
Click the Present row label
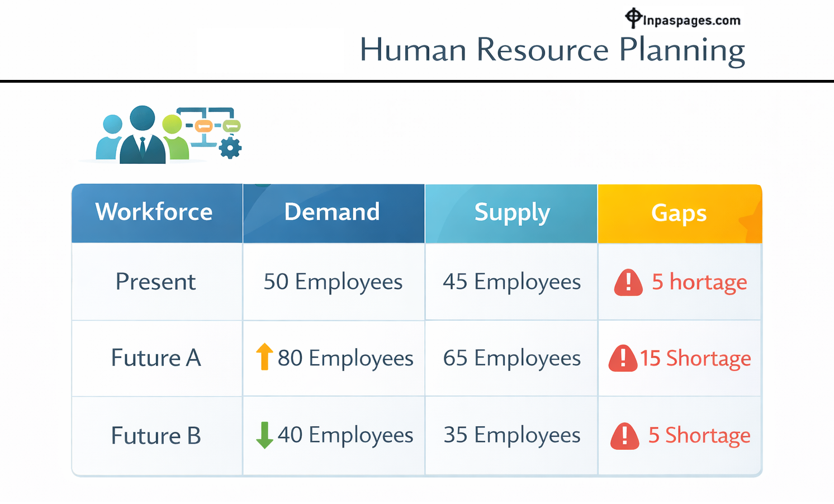pyautogui.click(x=155, y=282)
